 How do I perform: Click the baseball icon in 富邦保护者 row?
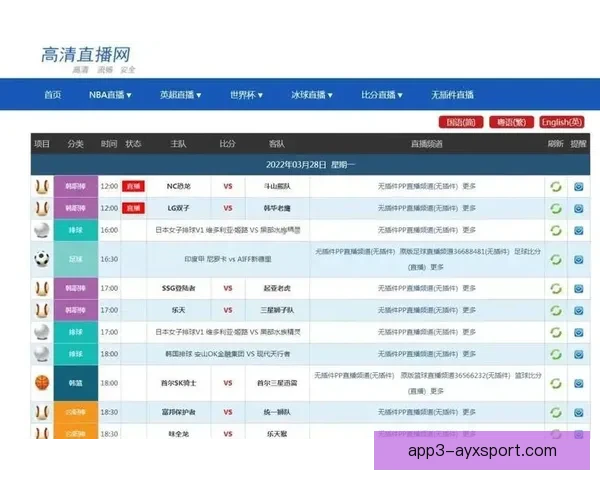coord(42,412)
